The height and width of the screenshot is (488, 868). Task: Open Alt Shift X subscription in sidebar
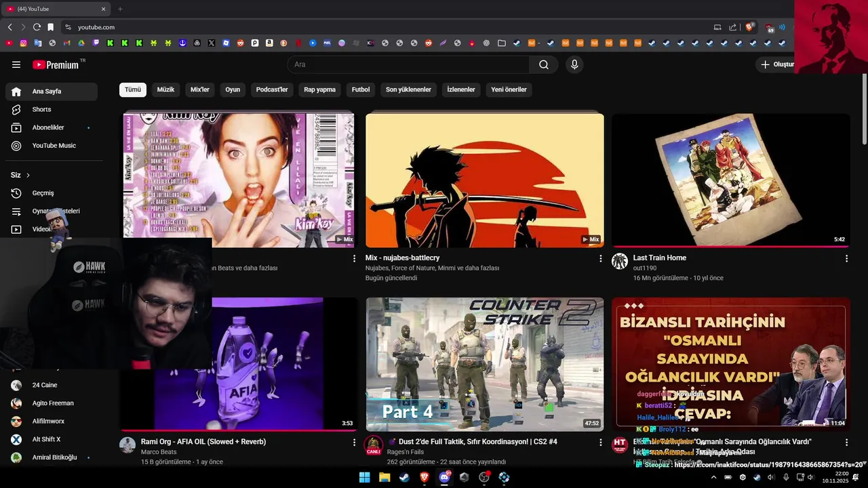(52, 439)
